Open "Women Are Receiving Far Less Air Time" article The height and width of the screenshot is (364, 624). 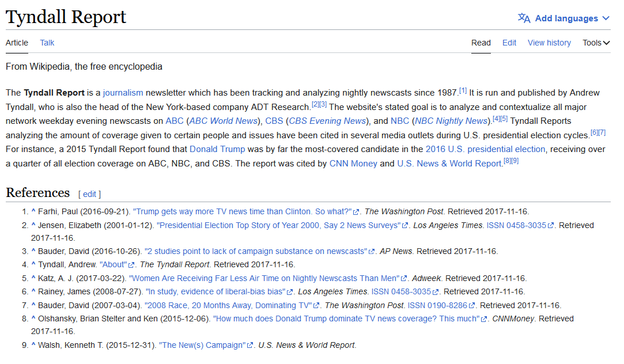click(264, 278)
